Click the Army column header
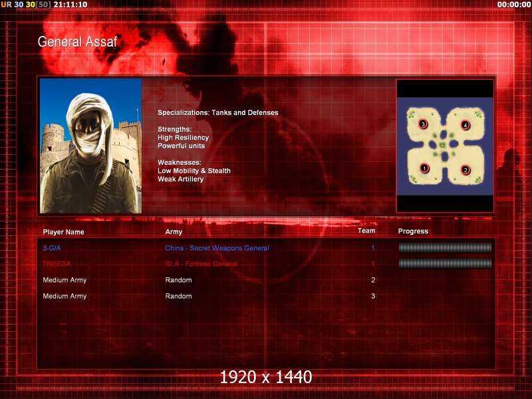The height and width of the screenshot is (399, 532). [174, 232]
